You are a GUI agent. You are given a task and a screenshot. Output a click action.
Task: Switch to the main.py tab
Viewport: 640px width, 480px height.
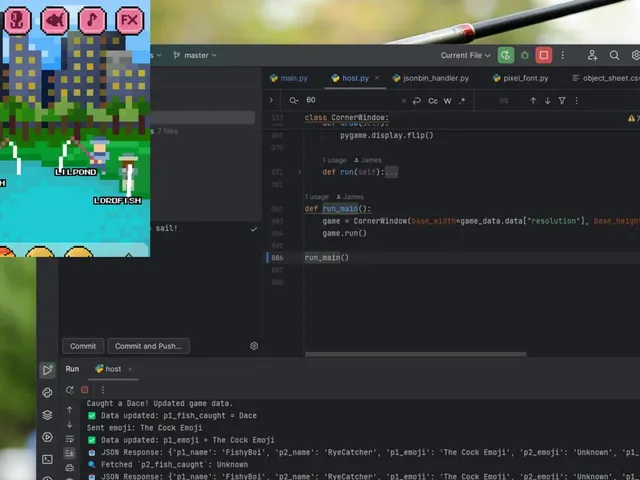click(289, 78)
